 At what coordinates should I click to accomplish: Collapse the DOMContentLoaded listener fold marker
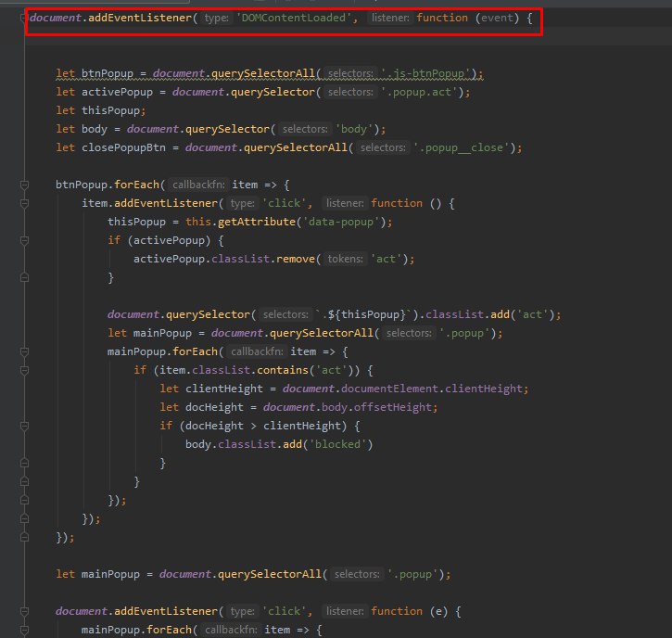tap(23, 18)
